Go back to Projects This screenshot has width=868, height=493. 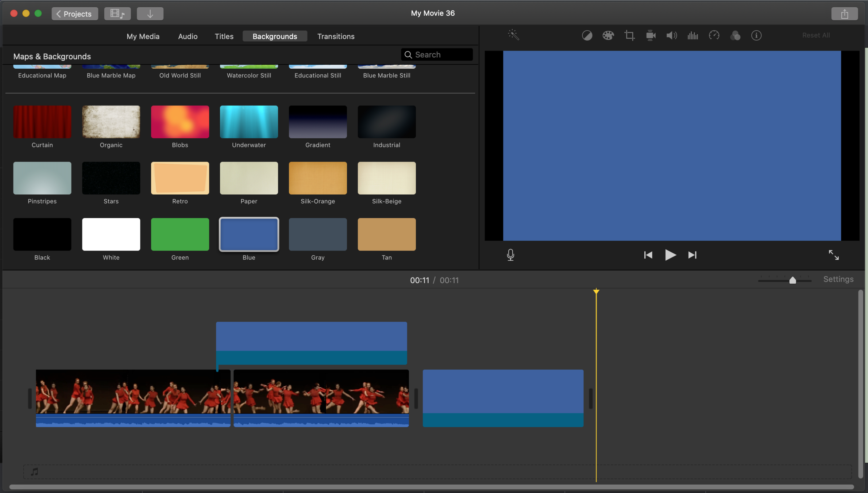click(74, 14)
